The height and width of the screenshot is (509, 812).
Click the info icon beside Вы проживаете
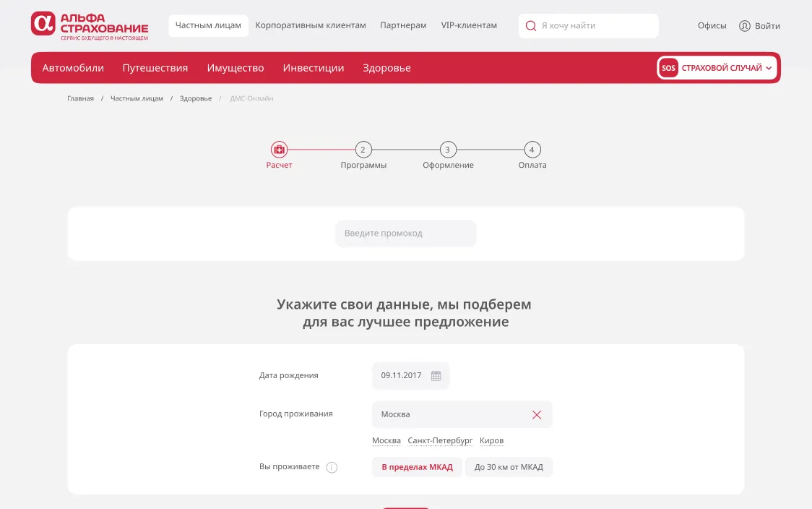[332, 467]
